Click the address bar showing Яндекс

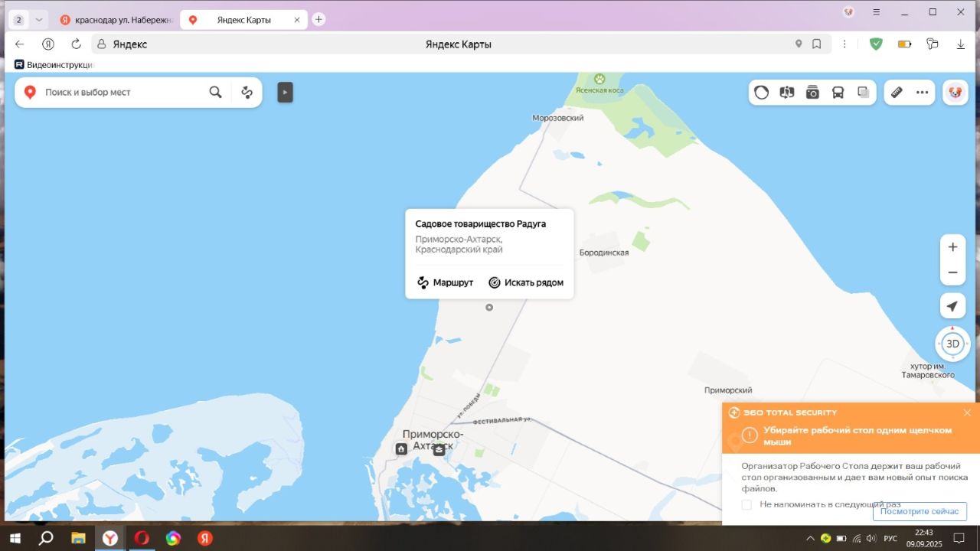(x=459, y=44)
